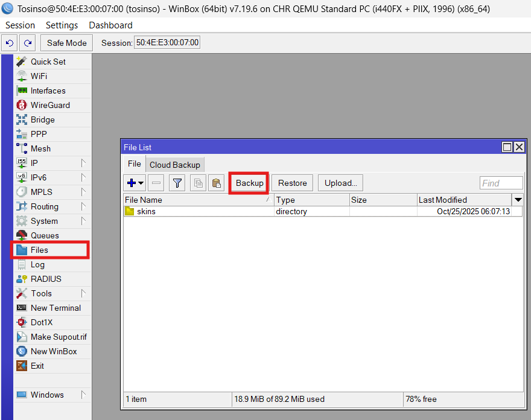Click the redo arrow icon in toolbar
This screenshot has height=420, width=531.
click(x=27, y=43)
